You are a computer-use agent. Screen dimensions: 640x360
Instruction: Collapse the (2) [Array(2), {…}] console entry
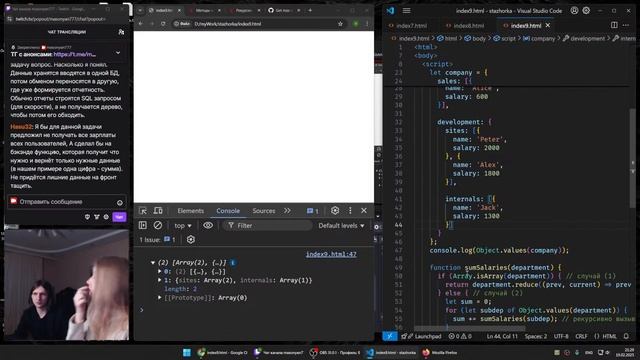click(153, 262)
